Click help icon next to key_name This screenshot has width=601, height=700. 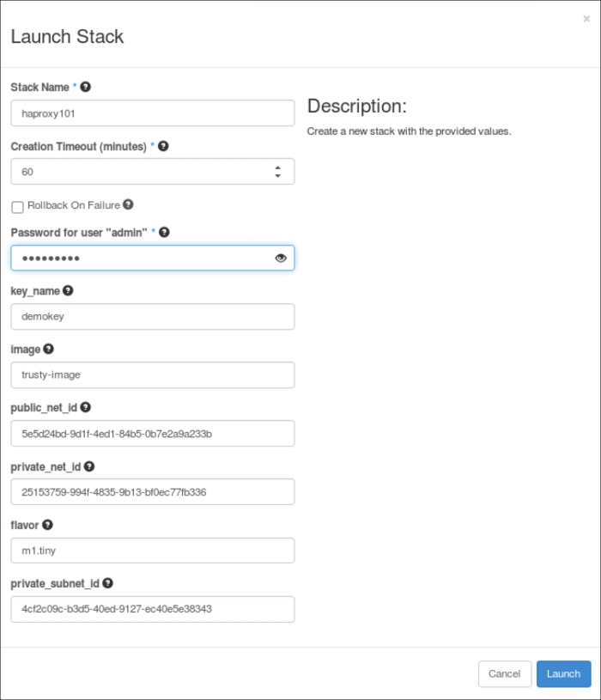68,291
